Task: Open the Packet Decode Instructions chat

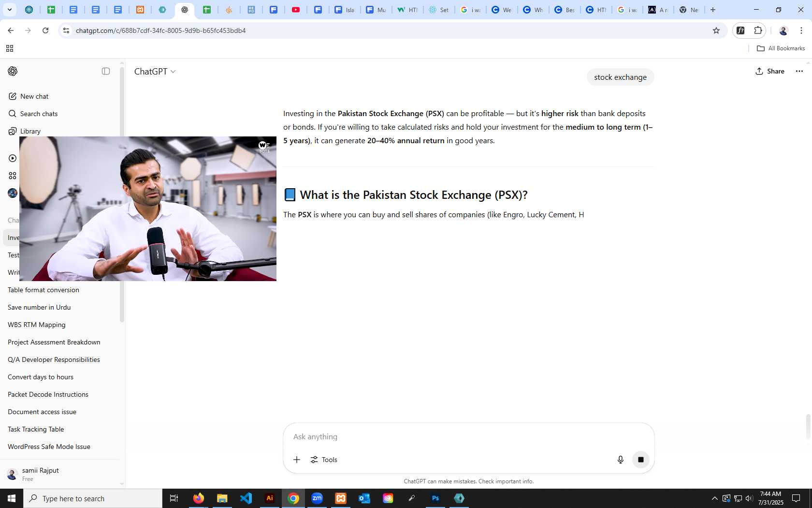Action: coord(60,394)
